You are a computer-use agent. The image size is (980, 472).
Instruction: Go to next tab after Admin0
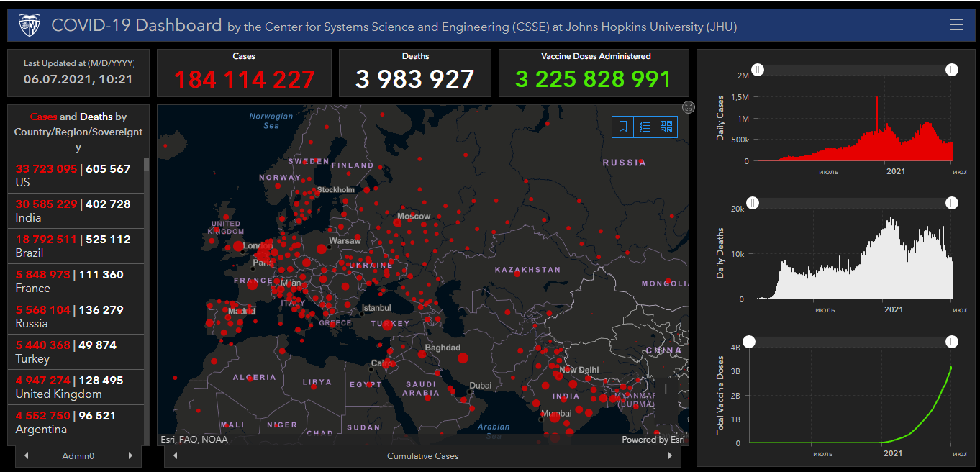(130, 455)
